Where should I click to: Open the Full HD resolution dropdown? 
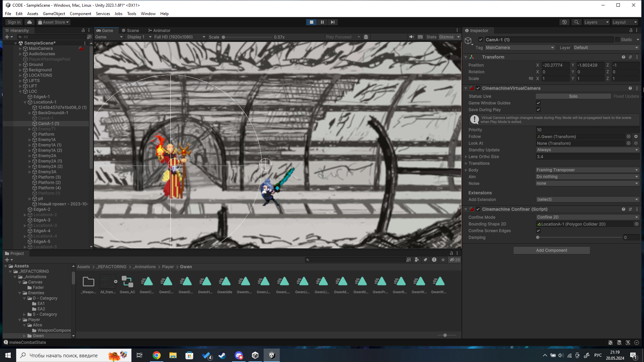pyautogui.click(x=179, y=37)
